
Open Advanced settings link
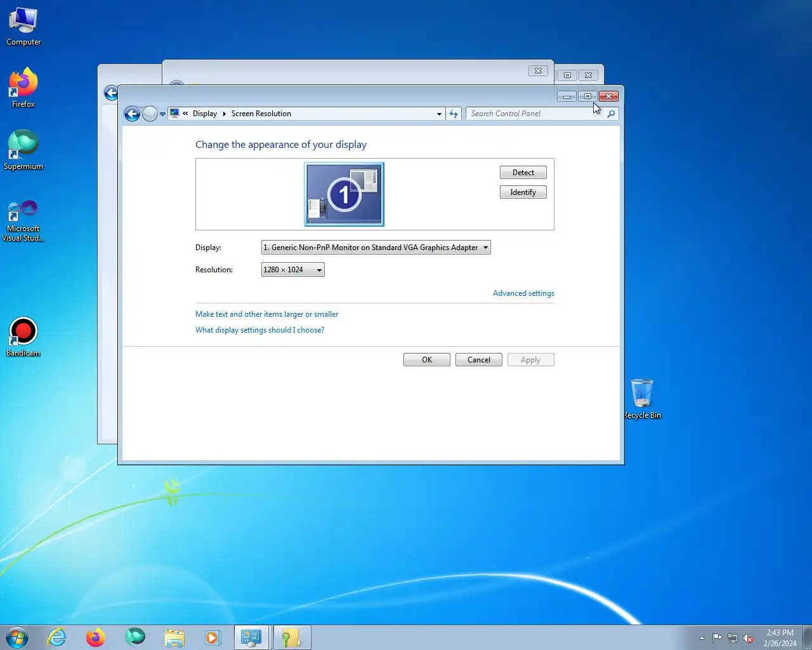[x=523, y=293]
